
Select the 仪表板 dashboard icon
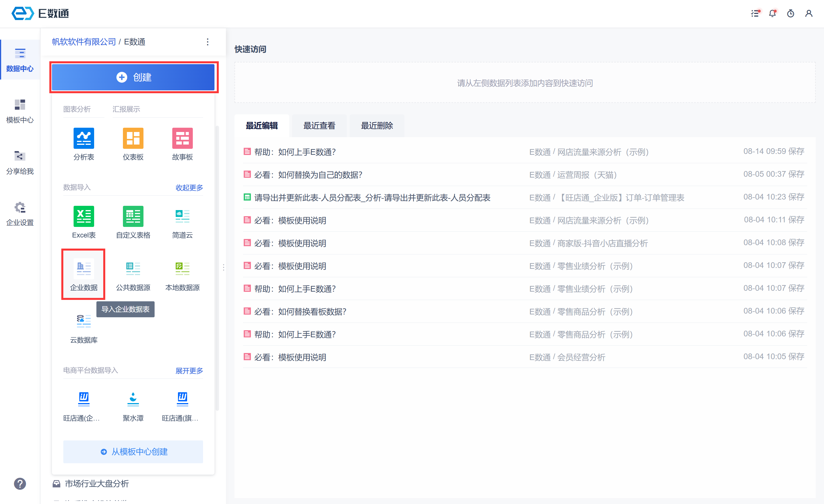tap(133, 138)
